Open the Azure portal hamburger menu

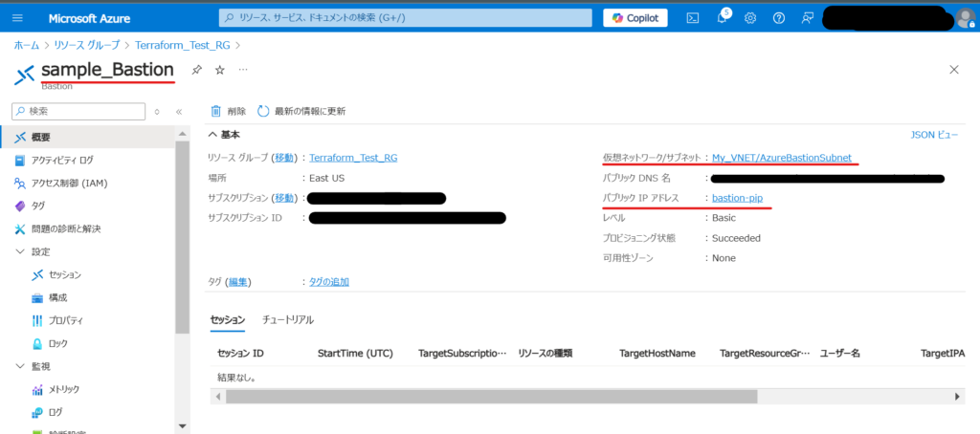tap(17, 18)
